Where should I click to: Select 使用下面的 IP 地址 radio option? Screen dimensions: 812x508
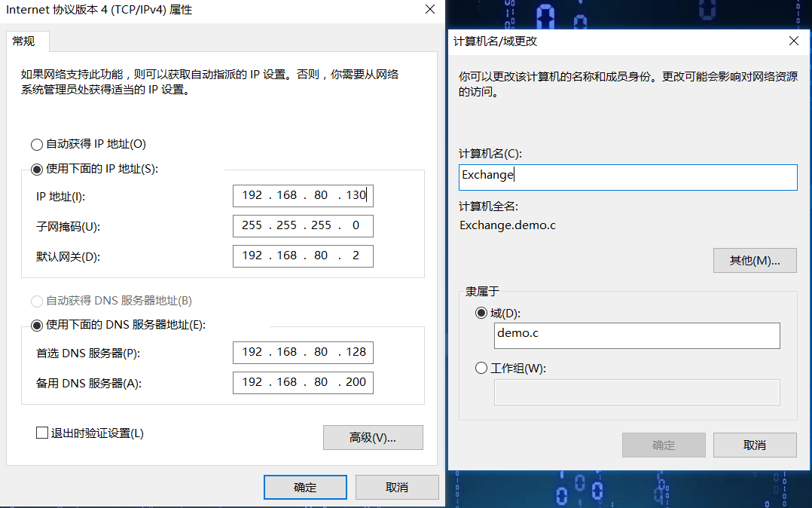(37, 169)
